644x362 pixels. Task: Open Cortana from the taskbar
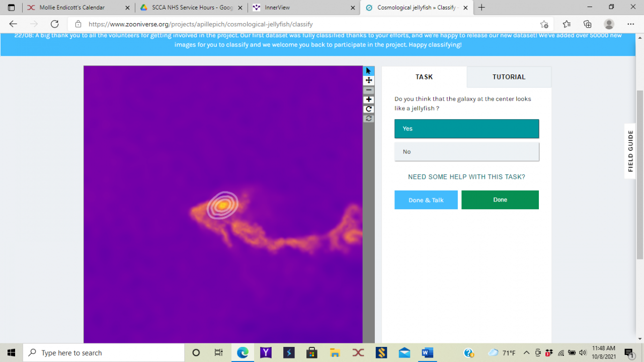tap(196, 352)
